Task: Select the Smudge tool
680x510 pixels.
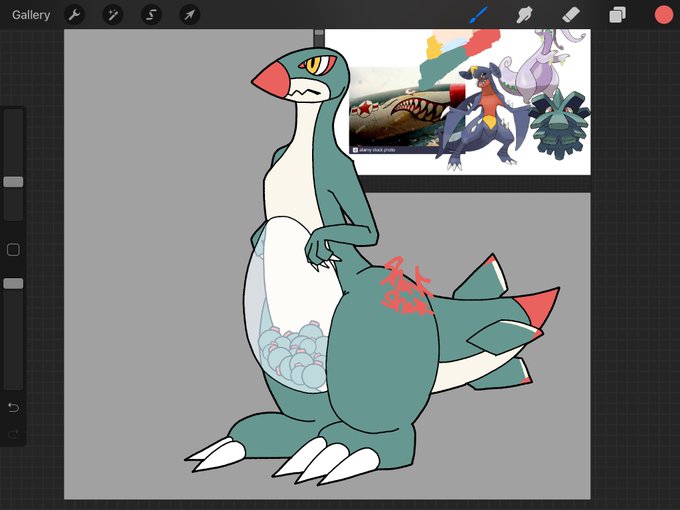Action: tap(524, 15)
